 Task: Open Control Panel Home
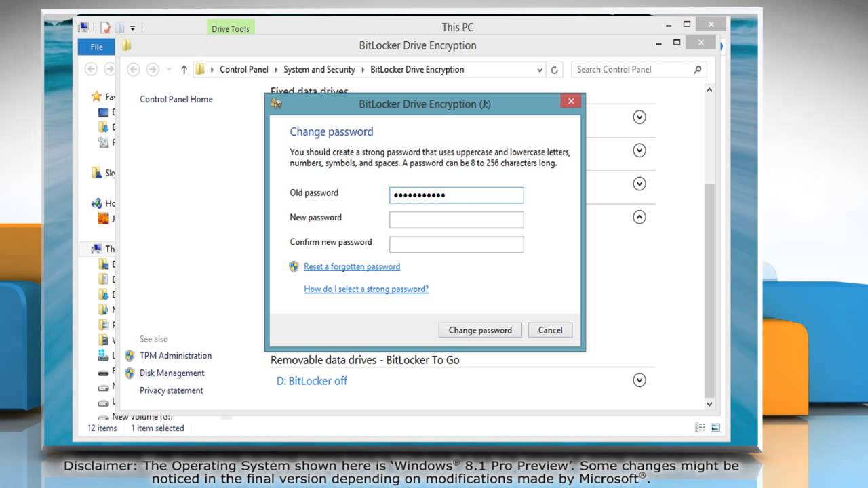click(x=176, y=99)
